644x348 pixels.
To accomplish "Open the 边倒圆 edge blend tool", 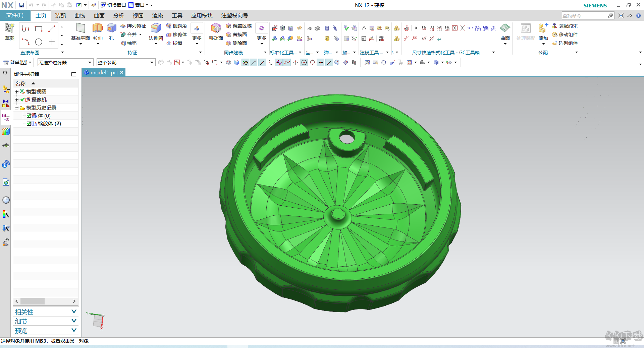I will pyautogui.click(x=156, y=29).
